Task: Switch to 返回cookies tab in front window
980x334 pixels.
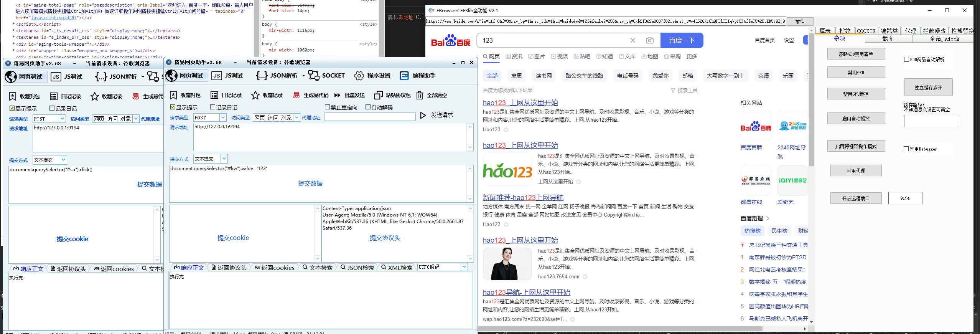Action: (274, 268)
